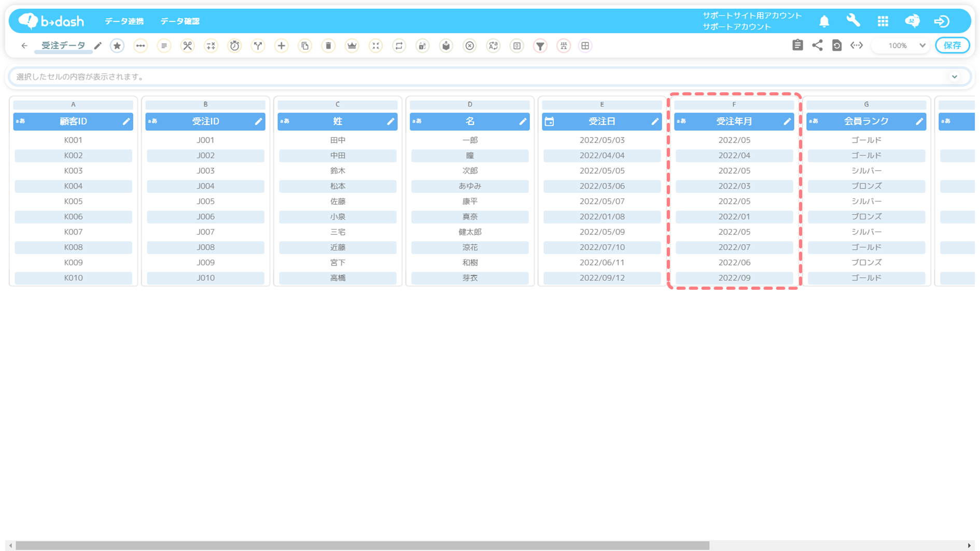Edit the 受注年月 column header pencil
This screenshot has width=980, height=551.
[787, 121]
